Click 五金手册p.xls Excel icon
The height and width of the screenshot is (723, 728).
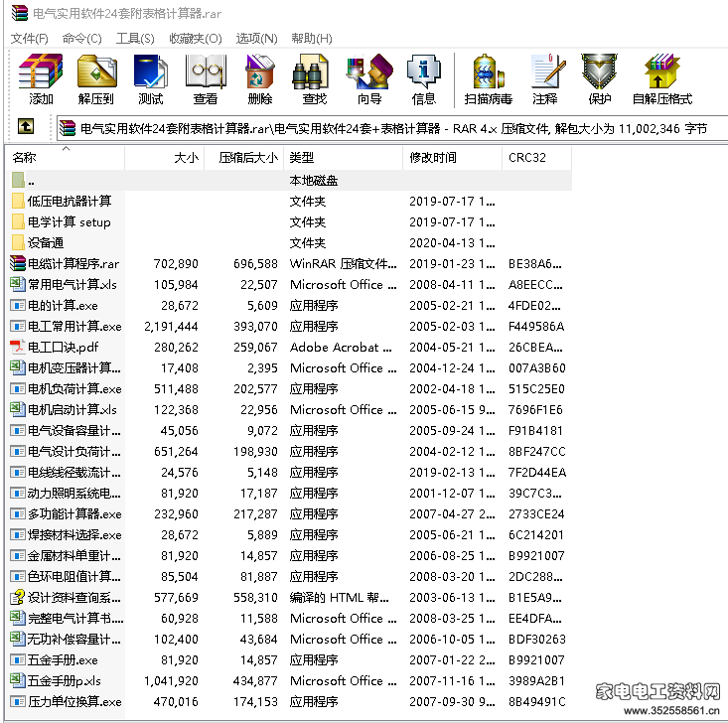(18, 680)
